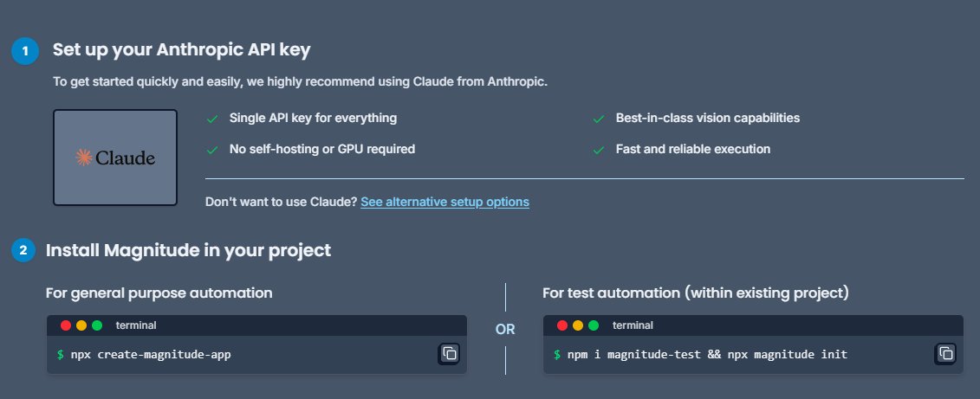Click checkmark beside No self-hosting or GPU
Image resolution: width=980 pixels, height=399 pixels.
click(x=212, y=150)
